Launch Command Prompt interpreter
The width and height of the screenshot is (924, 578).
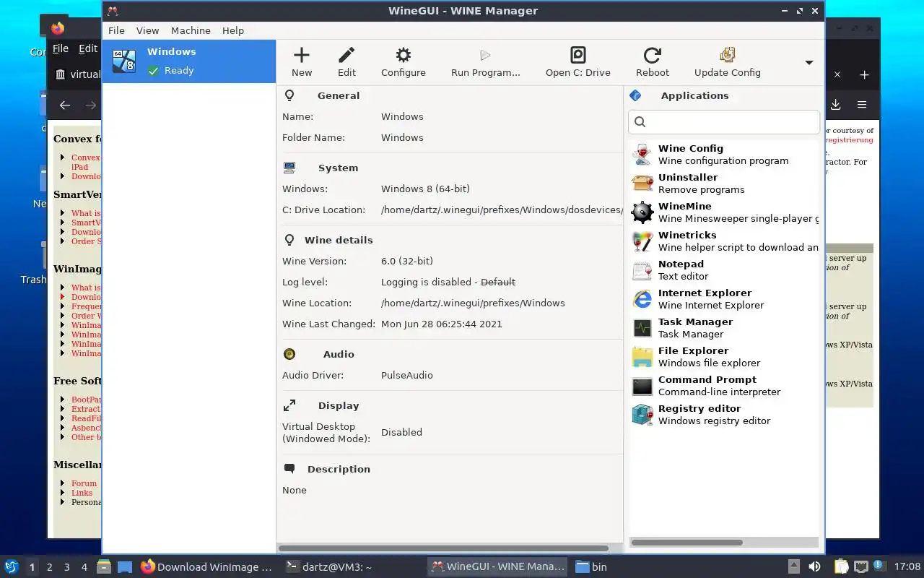tap(724, 385)
